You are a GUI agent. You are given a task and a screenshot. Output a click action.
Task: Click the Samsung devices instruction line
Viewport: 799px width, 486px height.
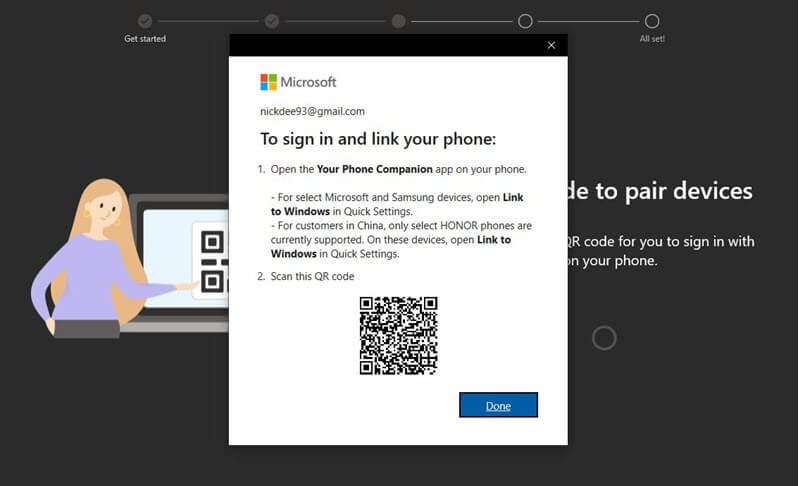397,204
